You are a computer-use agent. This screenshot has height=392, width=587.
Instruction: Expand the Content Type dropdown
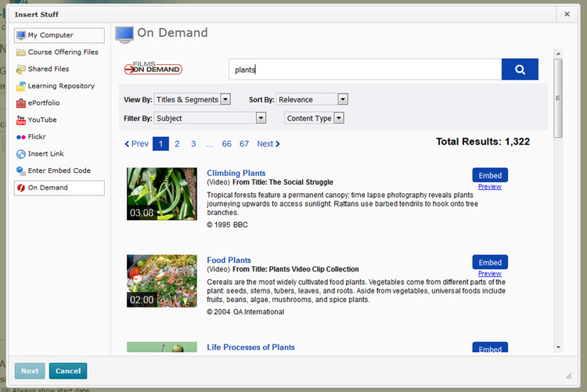pos(314,118)
